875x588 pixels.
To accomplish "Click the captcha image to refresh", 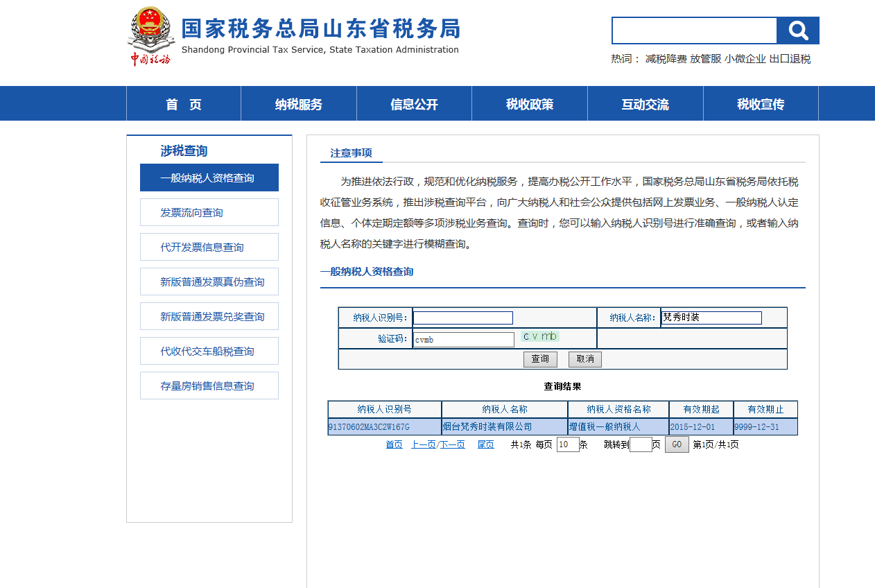I will 540,337.
